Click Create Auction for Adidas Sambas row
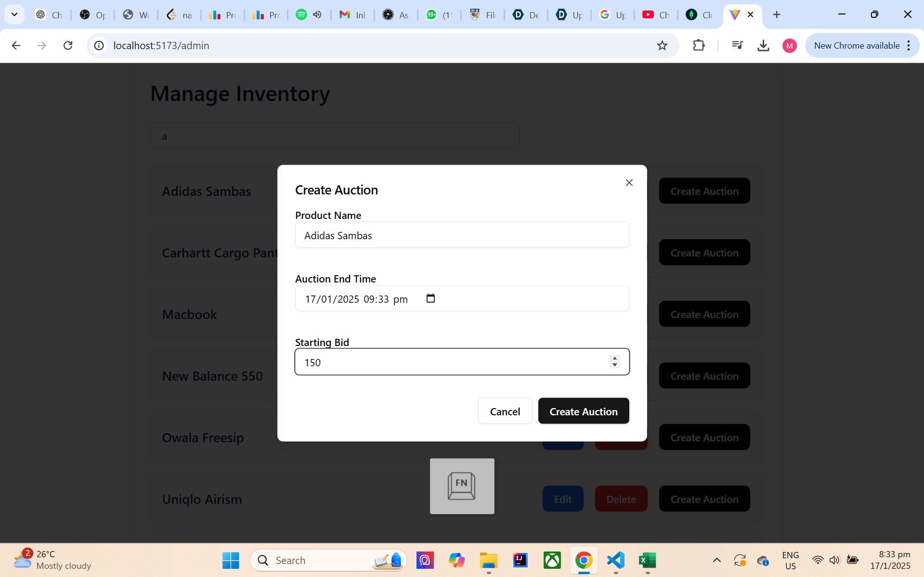 [x=704, y=191]
